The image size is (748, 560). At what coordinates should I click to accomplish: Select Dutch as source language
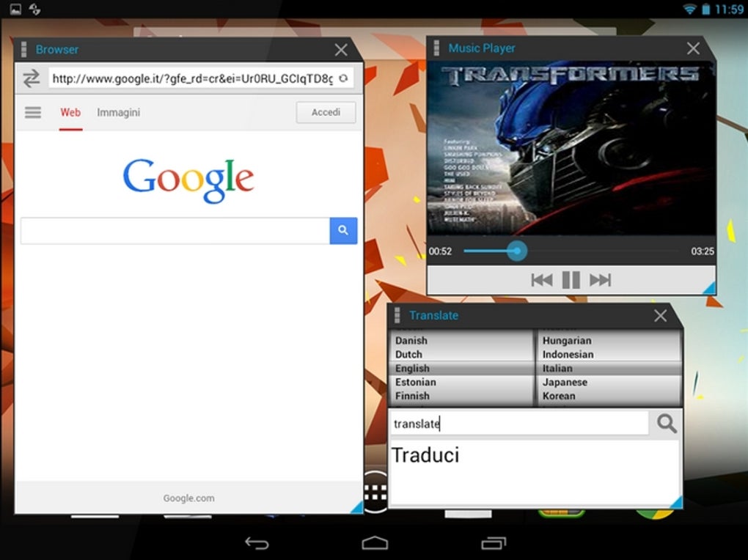(x=408, y=355)
